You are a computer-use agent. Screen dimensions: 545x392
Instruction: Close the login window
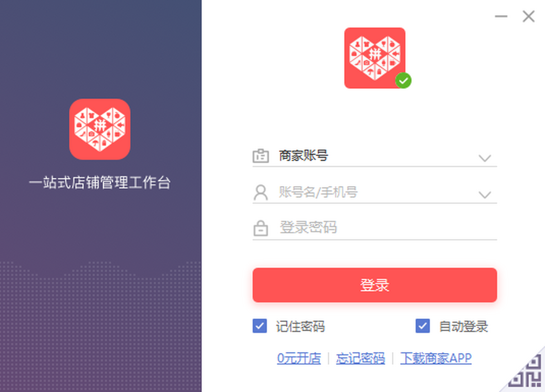[x=528, y=17]
